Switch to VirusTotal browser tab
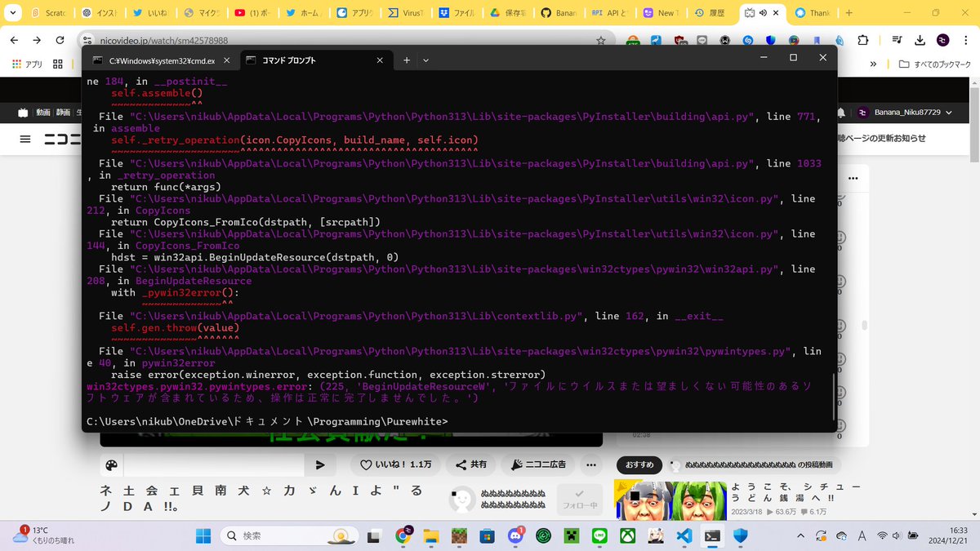Viewport: 980px width, 551px height. (x=404, y=13)
